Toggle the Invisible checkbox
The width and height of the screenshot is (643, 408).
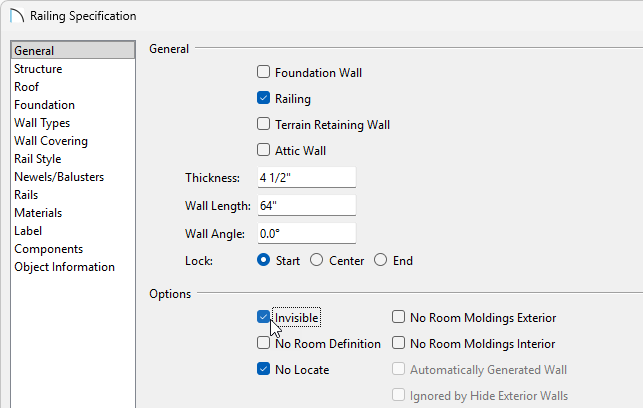click(x=264, y=318)
